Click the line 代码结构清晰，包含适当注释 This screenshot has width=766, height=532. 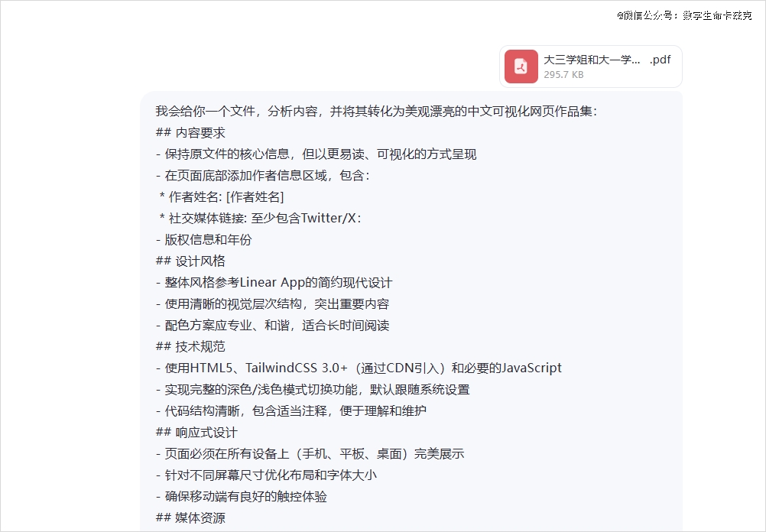coord(291,410)
